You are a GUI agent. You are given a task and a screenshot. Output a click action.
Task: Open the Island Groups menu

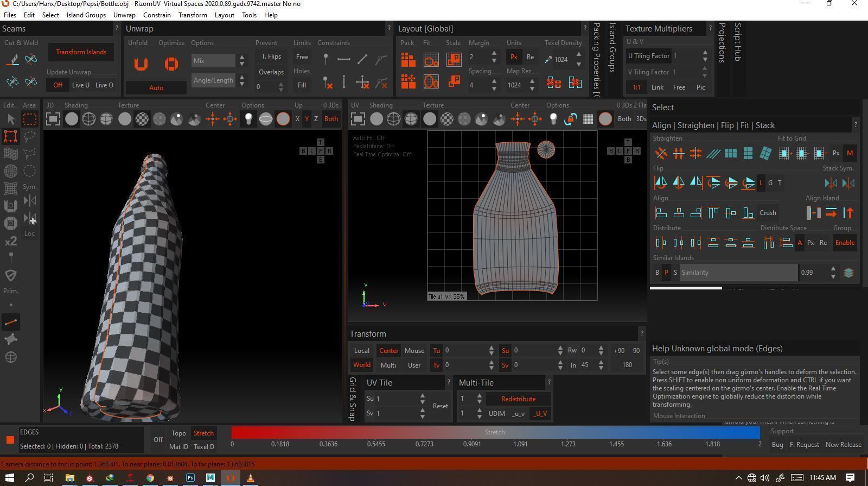[x=86, y=15]
